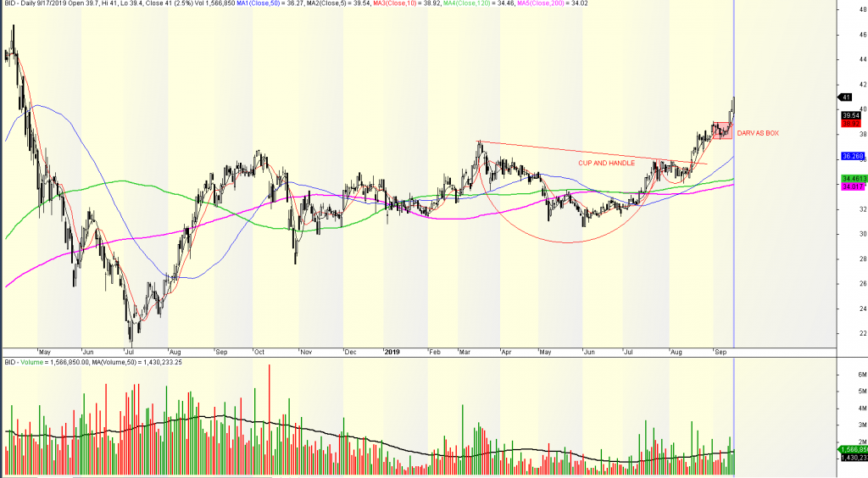Click the 2019 year label on time axis
The width and height of the screenshot is (868, 478).
(x=391, y=350)
